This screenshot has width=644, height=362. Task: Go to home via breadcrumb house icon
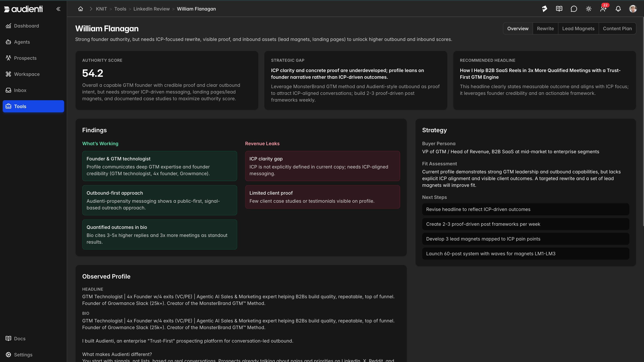[81, 9]
